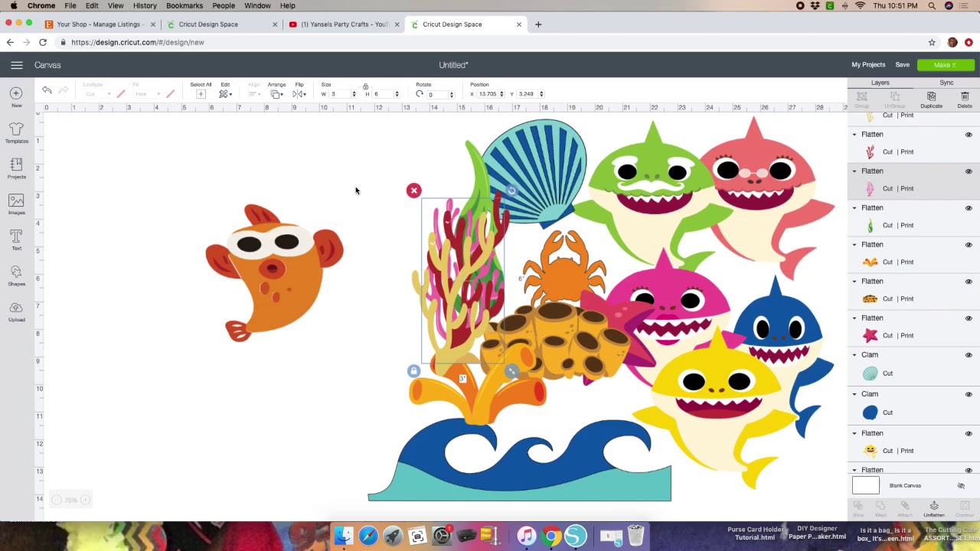Screen dimensions: 980x551
Task: Hide the red coral Flatten layer
Action: 969,135
